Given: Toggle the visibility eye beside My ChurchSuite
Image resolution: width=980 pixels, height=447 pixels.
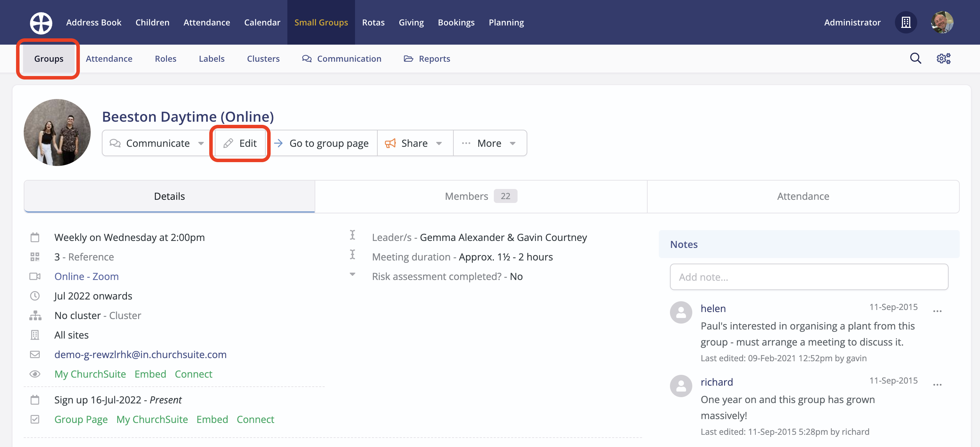Looking at the screenshot, I should pos(35,374).
